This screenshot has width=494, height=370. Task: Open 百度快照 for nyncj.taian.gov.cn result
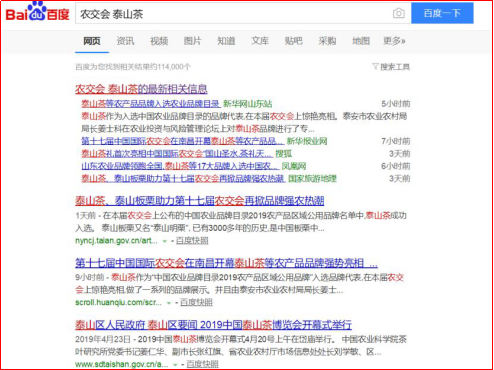tap(192, 241)
